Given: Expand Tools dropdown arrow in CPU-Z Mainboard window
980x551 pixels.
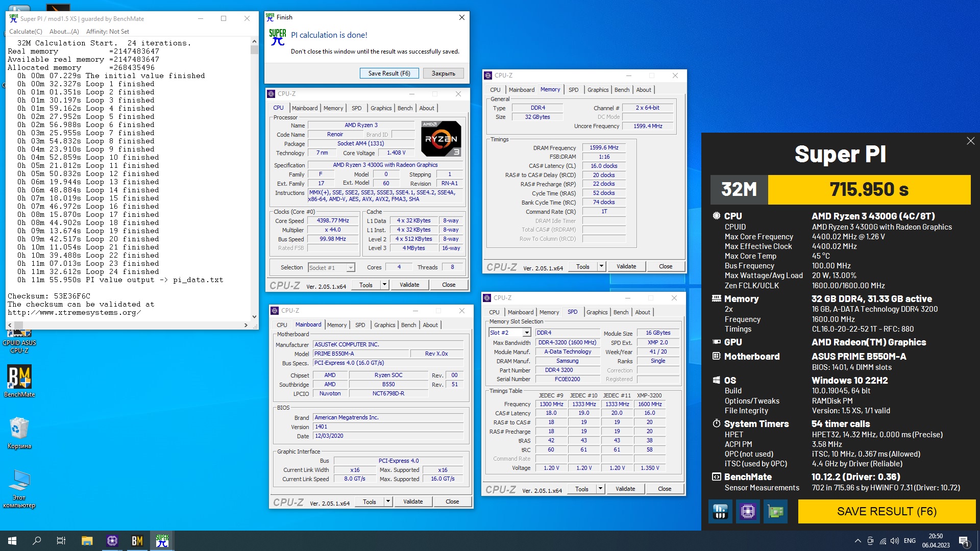Looking at the screenshot, I should click(x=388, y=502).
